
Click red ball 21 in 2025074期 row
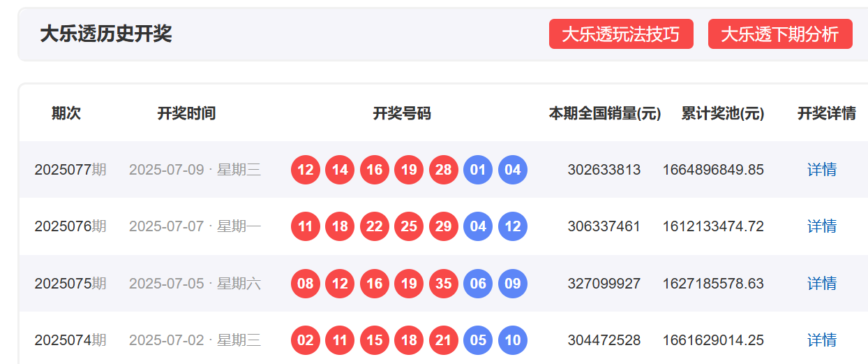pos(444,340)
